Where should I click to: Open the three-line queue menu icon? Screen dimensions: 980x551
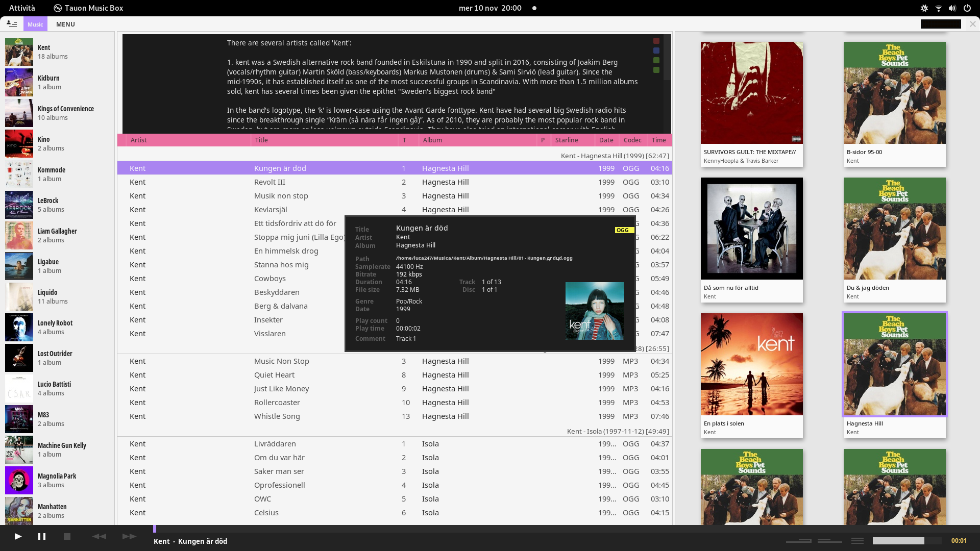point(857,541)
